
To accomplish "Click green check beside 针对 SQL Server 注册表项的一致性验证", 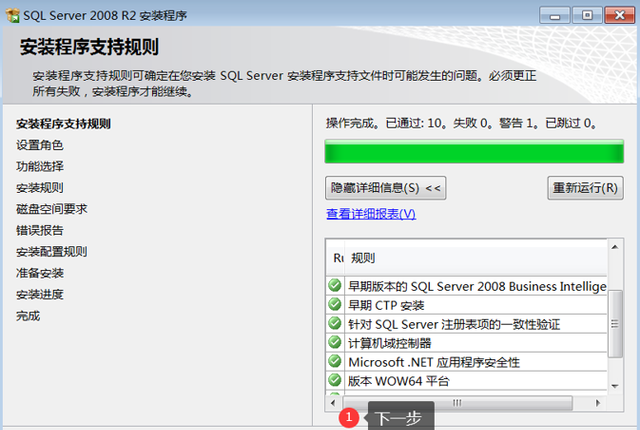I will pyautogui.click(x=335, y=323).
